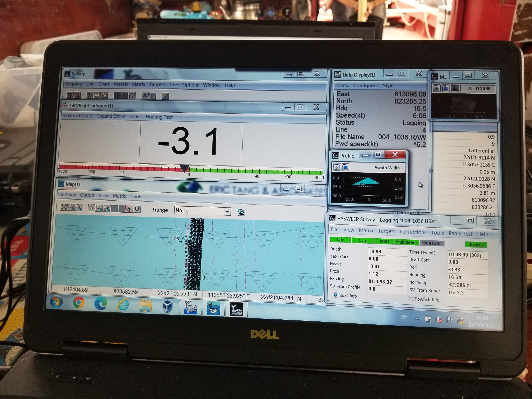Image resolution: width=532 pixels, height=399 pixels.
Task: Click the up-arrow over waves icon
Action: [x=145, y=96]
